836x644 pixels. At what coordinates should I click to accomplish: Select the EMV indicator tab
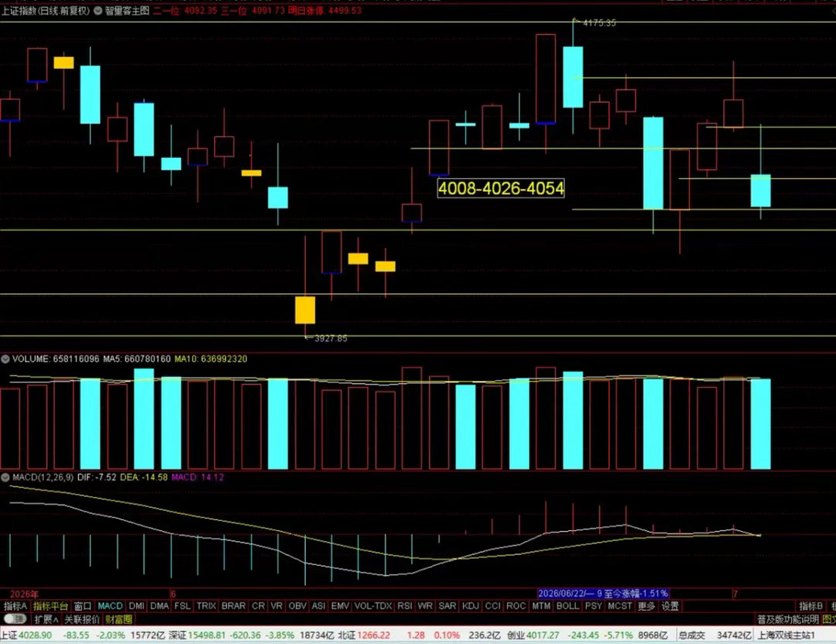click(x=340, y=606)
